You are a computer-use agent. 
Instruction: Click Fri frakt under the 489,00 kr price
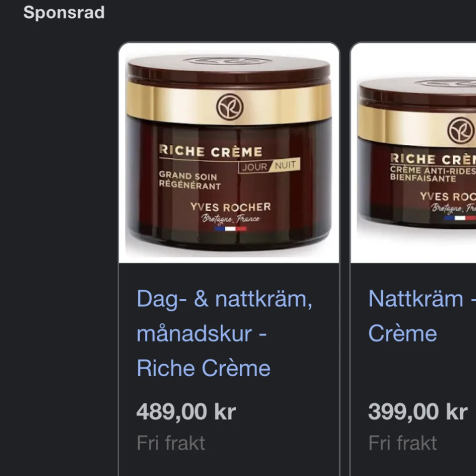tap(171, 443)
